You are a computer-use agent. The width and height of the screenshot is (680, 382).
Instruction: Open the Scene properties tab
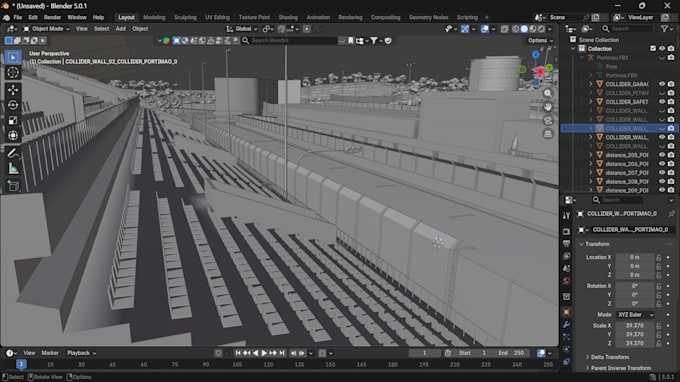click(x=566, y=268)
